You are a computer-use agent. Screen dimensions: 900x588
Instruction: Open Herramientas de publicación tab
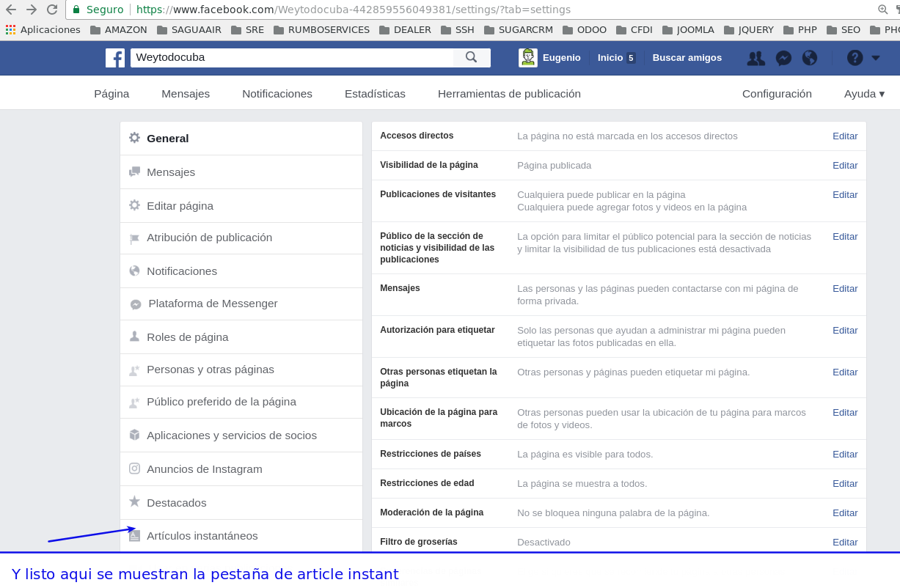(509, 93)
